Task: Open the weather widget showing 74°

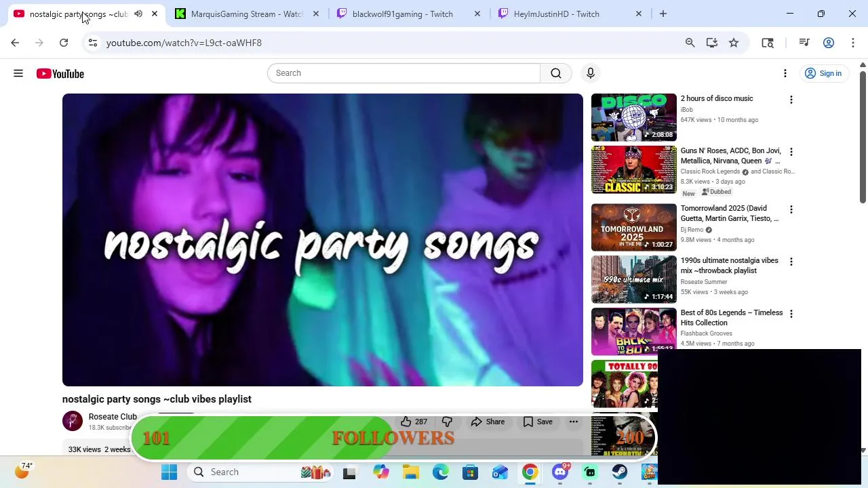Action: [x=23, y=470]
